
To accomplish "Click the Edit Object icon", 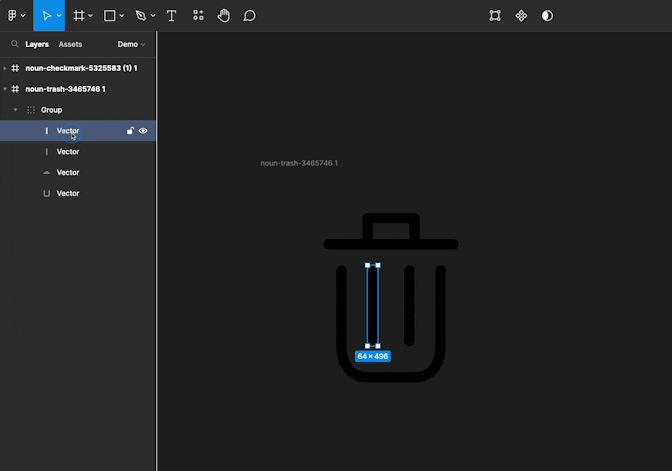I will pos(495,16).
